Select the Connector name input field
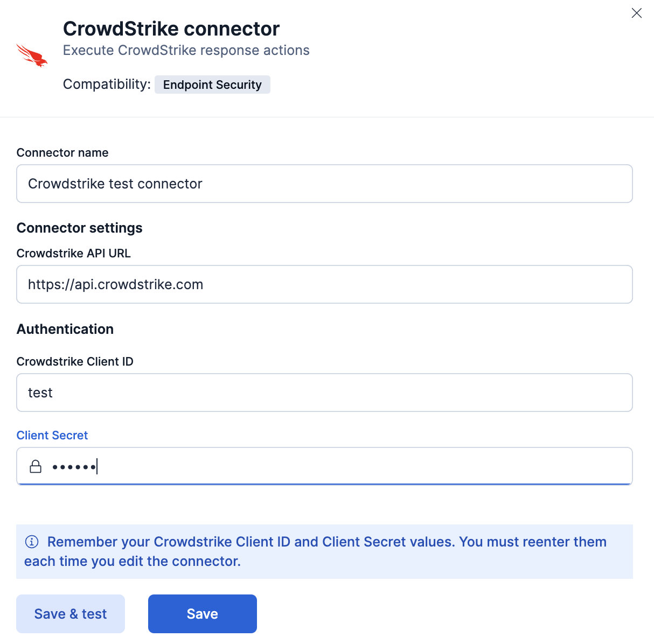 tap(324, 184)
